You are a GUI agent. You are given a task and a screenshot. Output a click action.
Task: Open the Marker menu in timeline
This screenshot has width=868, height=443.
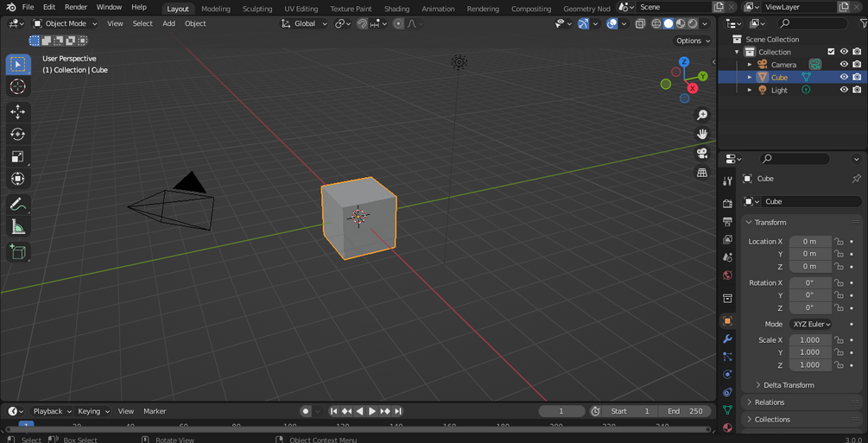click(155, 411)
